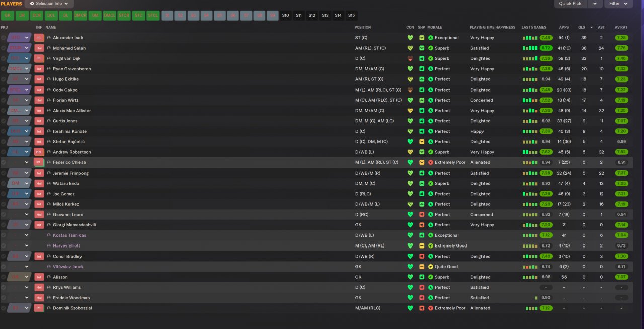The image size is (644, 329).
Task: Click Vítězslav Jaroš's Quite Good morale icon
Action: coord(431,267)
